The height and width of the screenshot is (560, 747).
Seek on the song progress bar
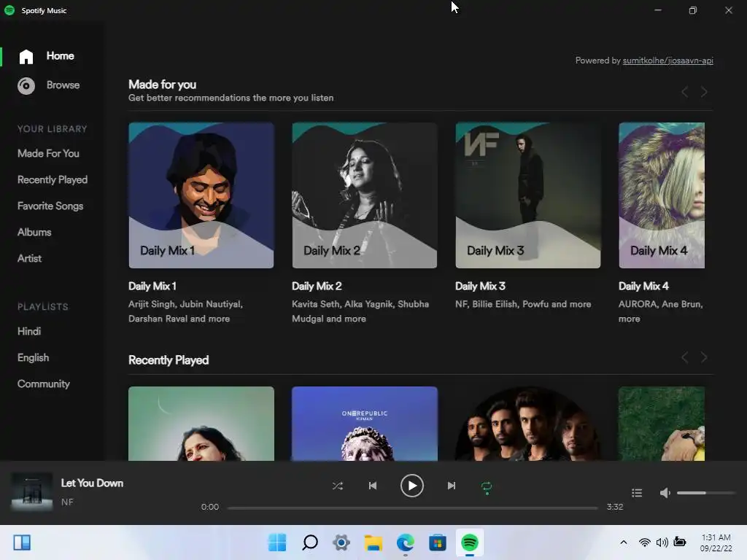(x=413, y=507)
